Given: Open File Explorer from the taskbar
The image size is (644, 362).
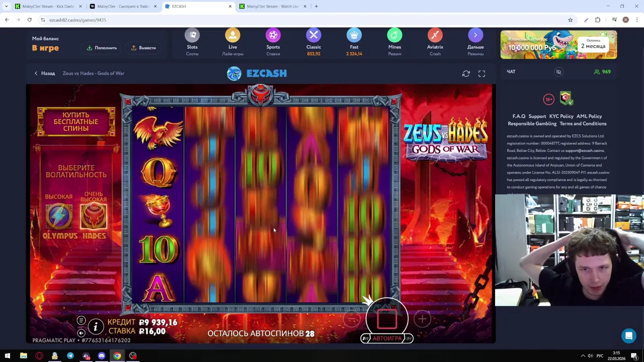Looking at the screenshot, I should pos(23,356).
